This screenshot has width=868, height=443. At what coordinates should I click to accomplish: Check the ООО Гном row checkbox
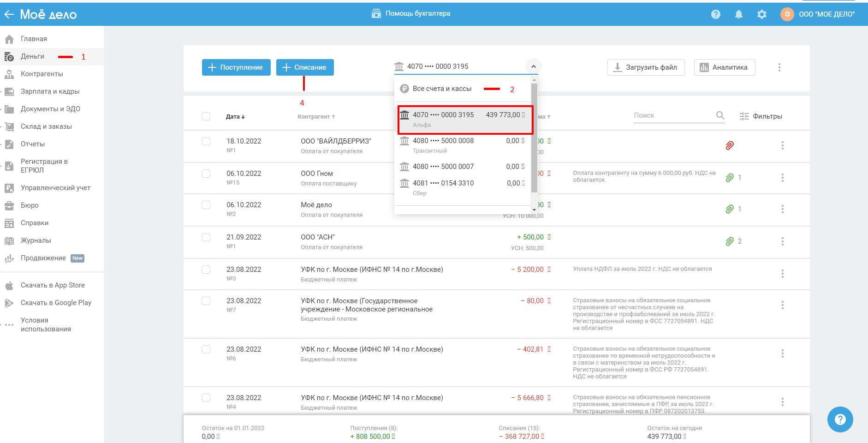coord(206,174)
